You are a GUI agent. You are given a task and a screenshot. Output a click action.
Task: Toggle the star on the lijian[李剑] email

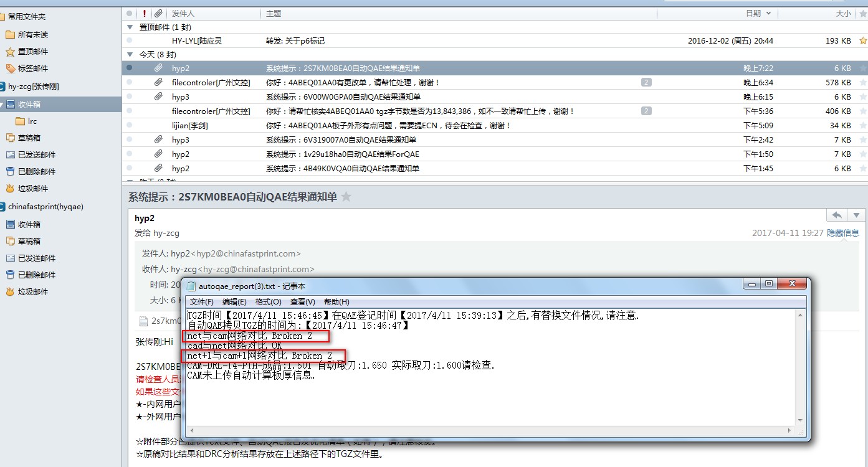863,125
